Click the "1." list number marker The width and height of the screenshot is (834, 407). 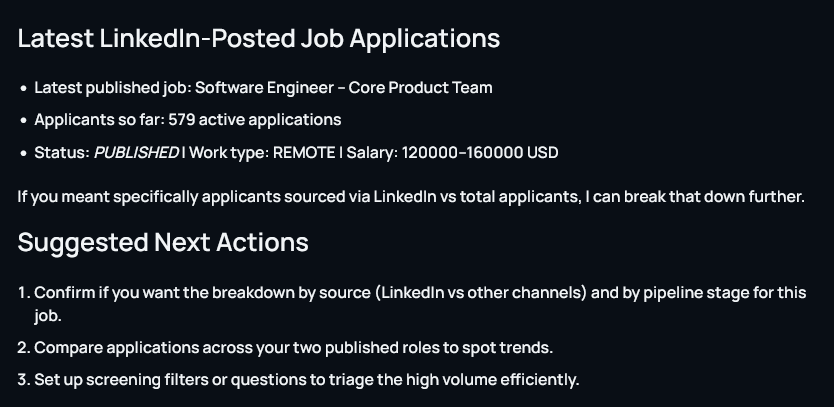[24, 293]
